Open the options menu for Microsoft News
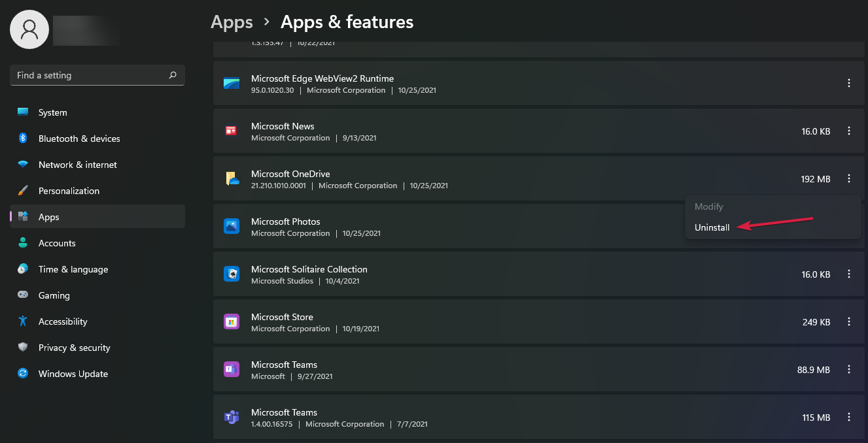Image resolution: width=868 pixels, height=443 pixels. tap(849, 131)
